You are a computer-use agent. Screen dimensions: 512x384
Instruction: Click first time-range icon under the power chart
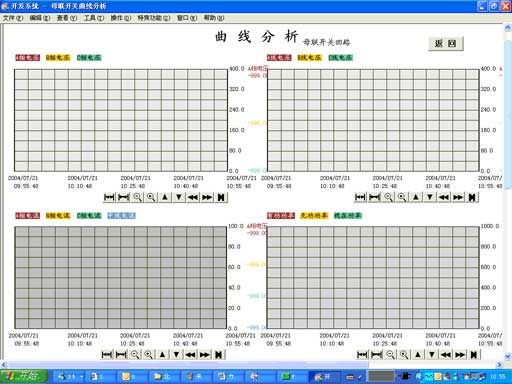[362, 355]
